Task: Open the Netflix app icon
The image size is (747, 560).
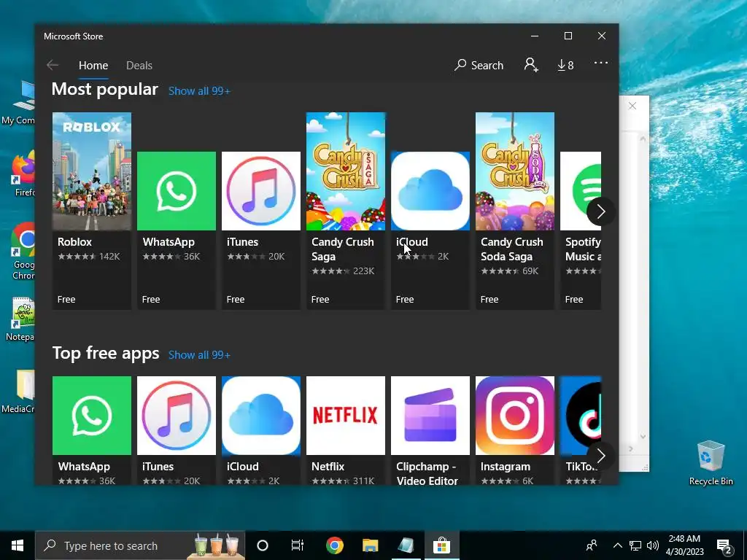Action: (x=346, y=416)
